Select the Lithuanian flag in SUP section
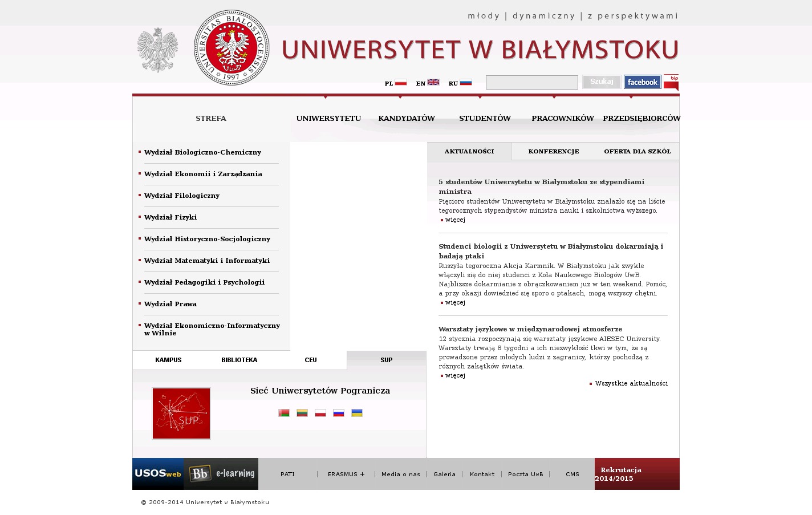The width and height of the screenshot is (812, 515). pos(302,413)
